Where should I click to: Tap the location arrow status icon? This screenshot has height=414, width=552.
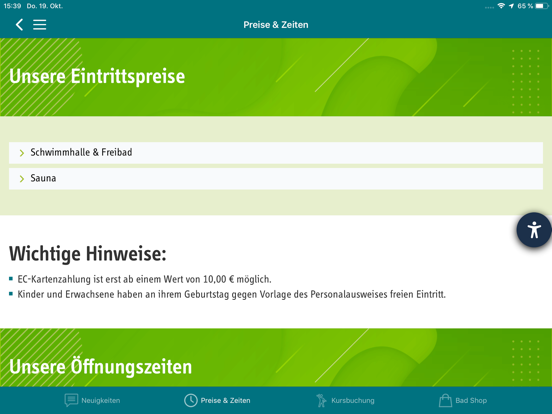[511, 6]
